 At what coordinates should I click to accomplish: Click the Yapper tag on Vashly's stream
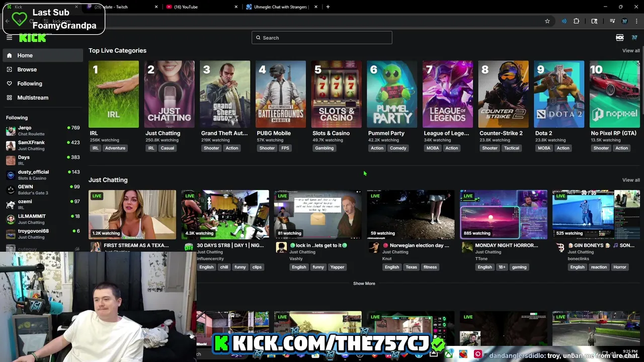coord(337,267)
